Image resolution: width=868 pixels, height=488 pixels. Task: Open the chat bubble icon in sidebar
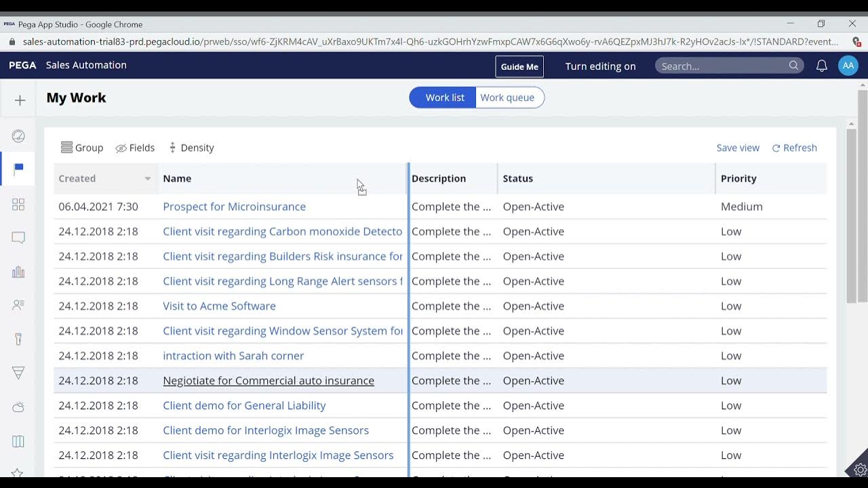tap(18, 238)
